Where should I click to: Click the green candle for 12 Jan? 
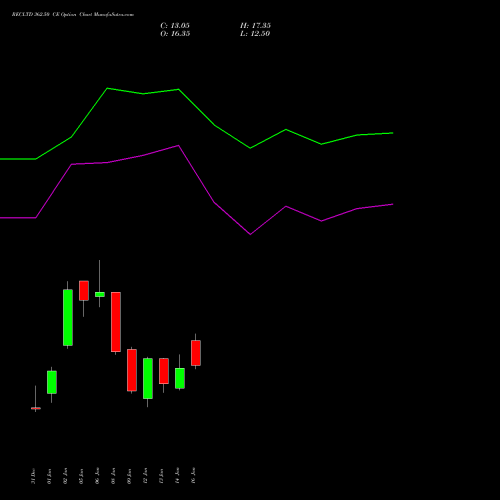148,378
